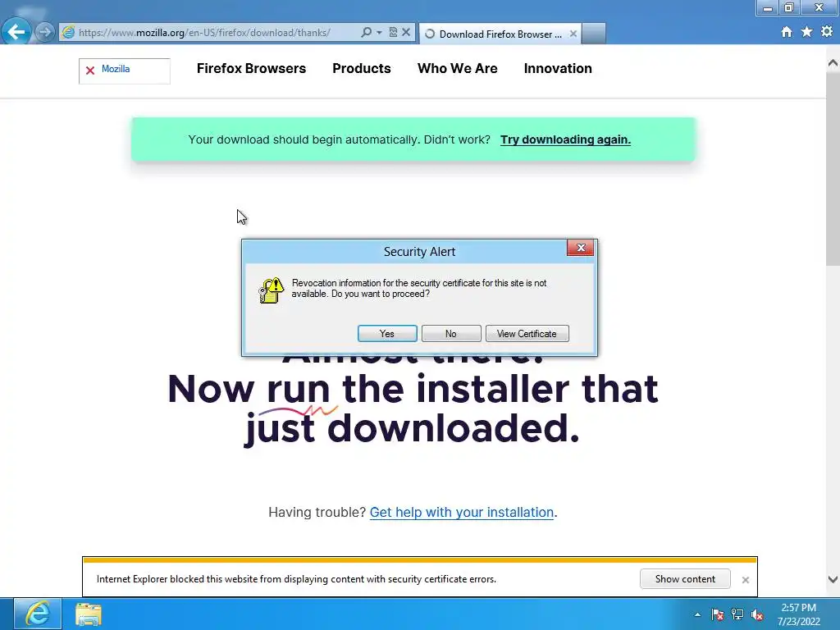840x630 pixels.
Task: Click the Forward navigation arrow
Action: pos(44,32)
